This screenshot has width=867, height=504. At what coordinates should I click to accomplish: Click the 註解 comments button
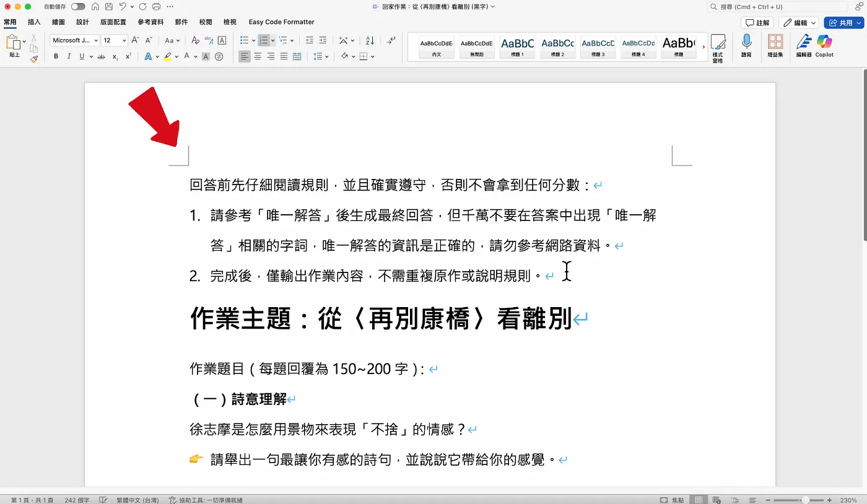[757, 22]
